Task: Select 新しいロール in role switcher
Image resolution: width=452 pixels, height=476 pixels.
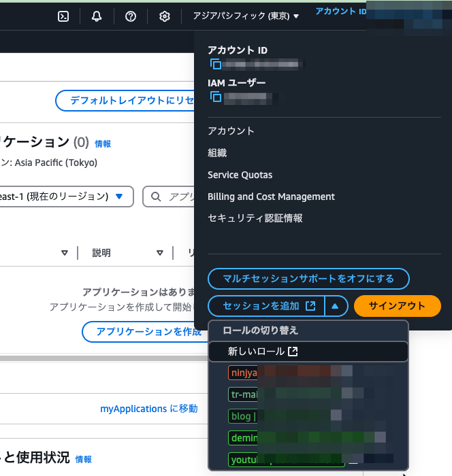Action: pyautogui.click(x=308, y=352)
